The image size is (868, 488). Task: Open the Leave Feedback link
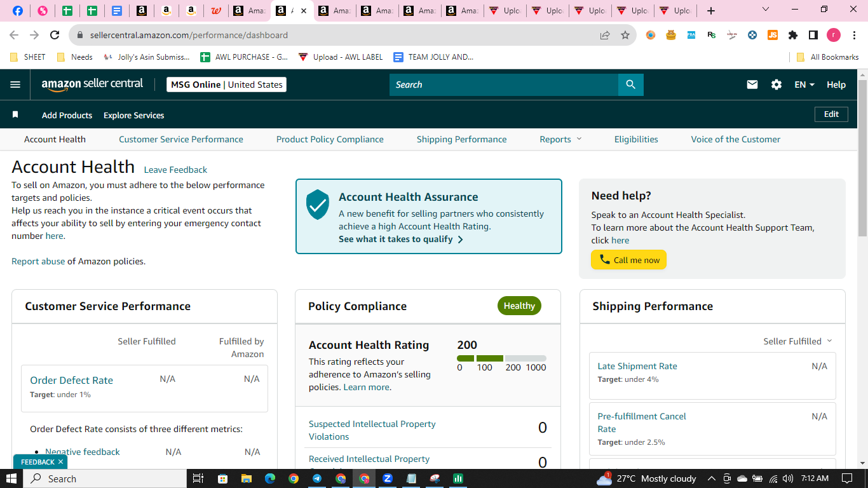click(175, 170)
